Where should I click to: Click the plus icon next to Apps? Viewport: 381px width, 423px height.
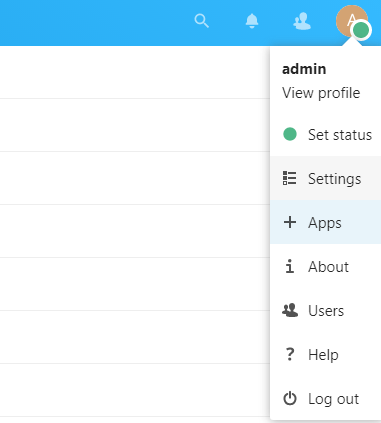tap(290, 222)
